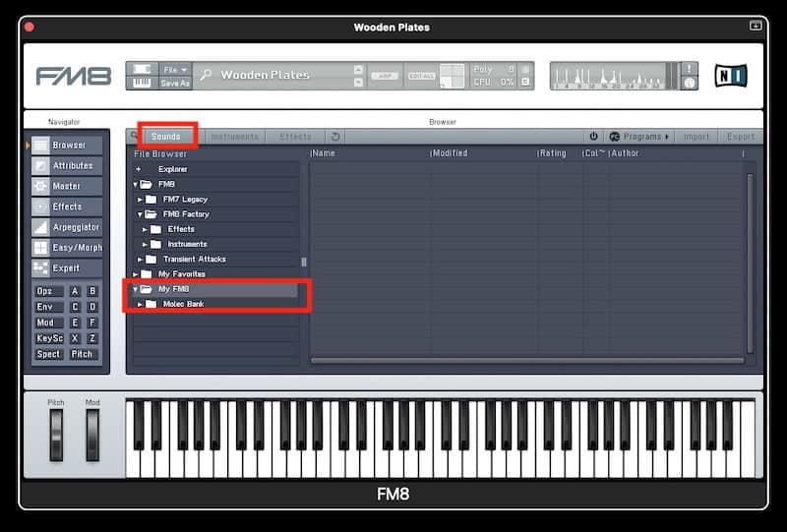Click the Easy/Morph square in the header

[453, 76]
